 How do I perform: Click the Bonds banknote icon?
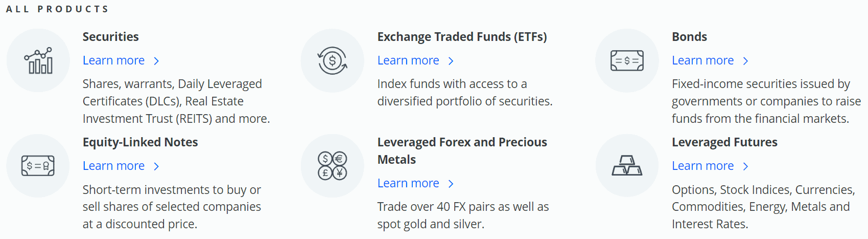tap(627, 61)
